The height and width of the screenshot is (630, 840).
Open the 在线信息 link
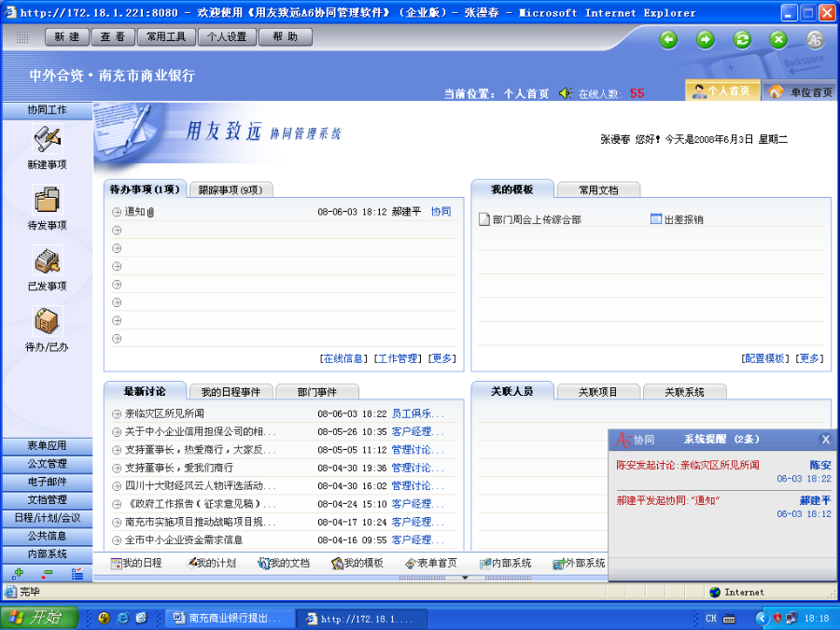pos(343,358)
